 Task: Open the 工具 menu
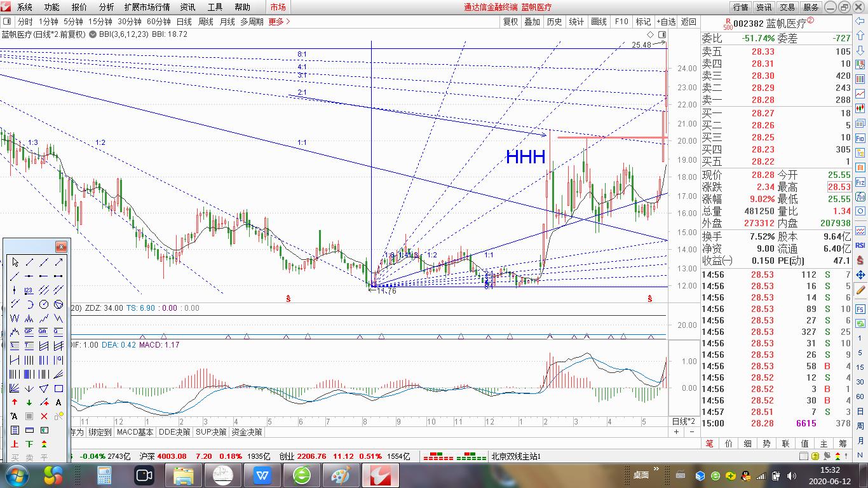tap(215, 7)
